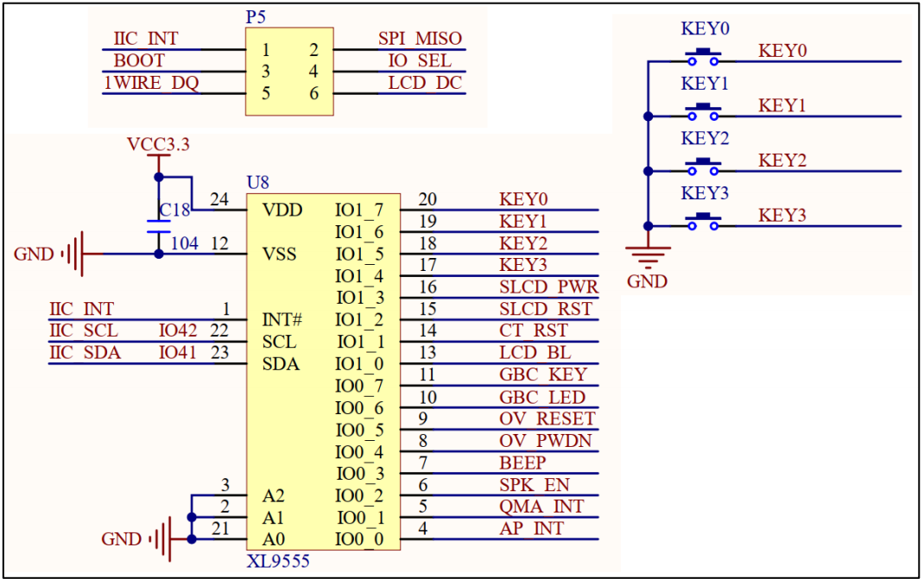The image size is (924, 579).
Task: Click the LCD_DC net label
Action: pyautogui.click(x=425, y=83)
